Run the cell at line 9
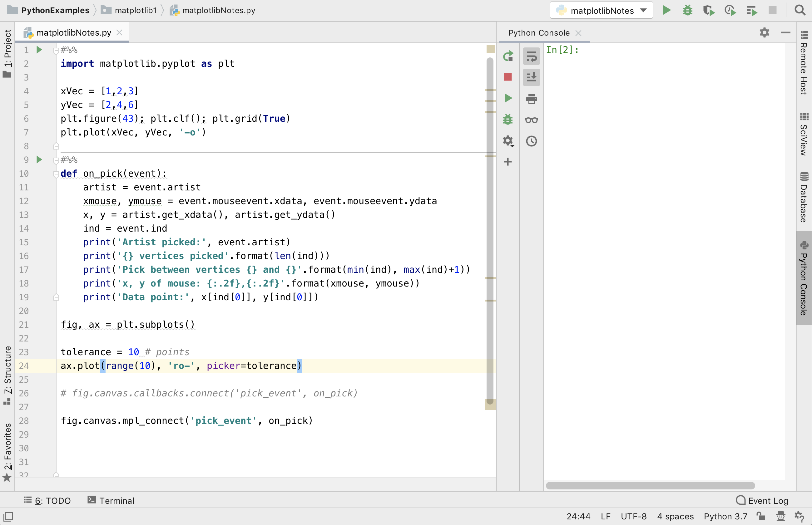Screen dimensions: 812x525 pyautogui.click(x=39, y=159)
